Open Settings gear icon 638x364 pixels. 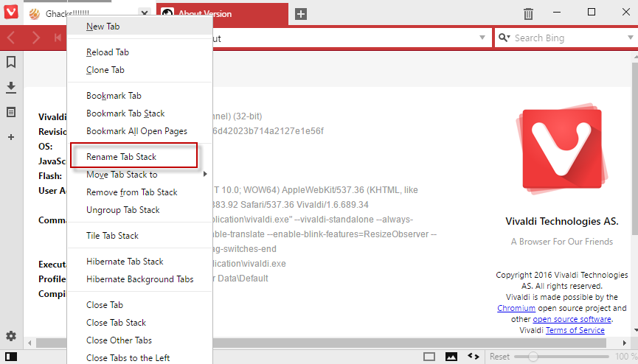click(11, 336)
